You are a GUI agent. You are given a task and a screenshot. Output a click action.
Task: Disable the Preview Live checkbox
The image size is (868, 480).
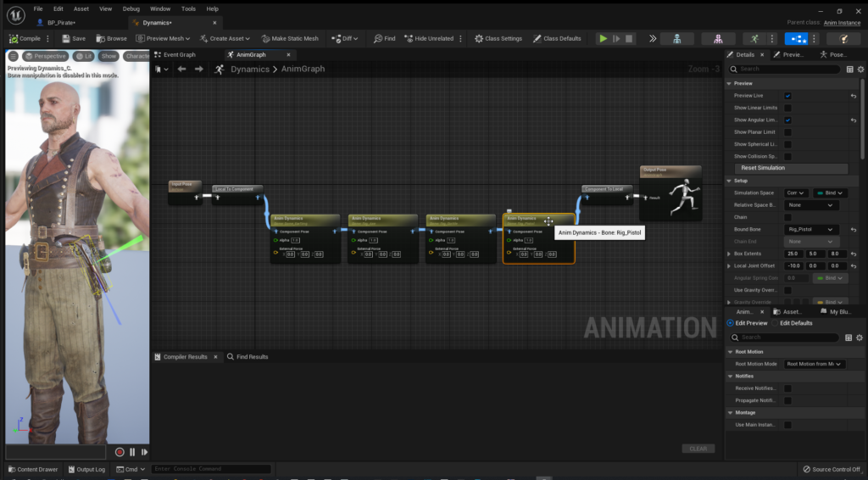click(x=787, y=96)
